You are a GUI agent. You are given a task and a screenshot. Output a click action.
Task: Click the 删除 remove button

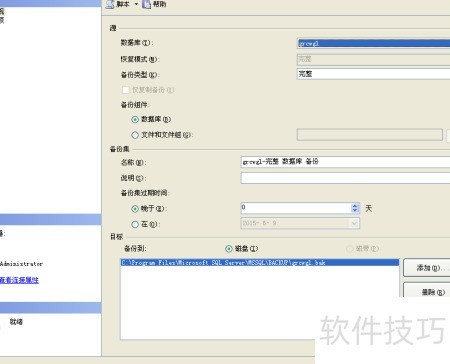(428, 291)
